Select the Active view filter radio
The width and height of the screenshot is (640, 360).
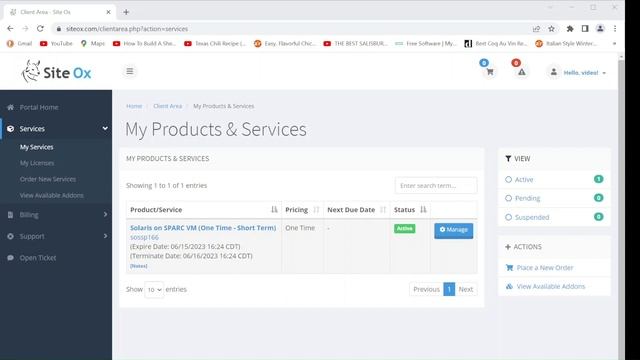pyautogui.click(x=508, y=179)
